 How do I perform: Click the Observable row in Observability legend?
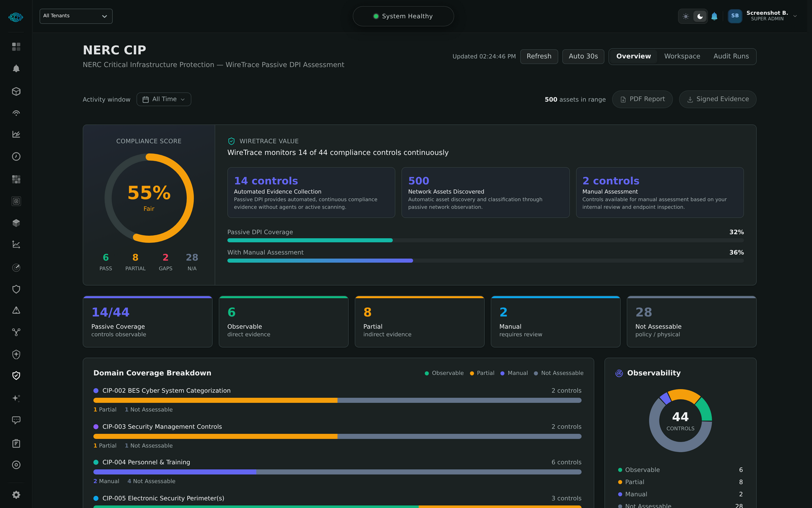pyautogui.click(x=681, y=470)
